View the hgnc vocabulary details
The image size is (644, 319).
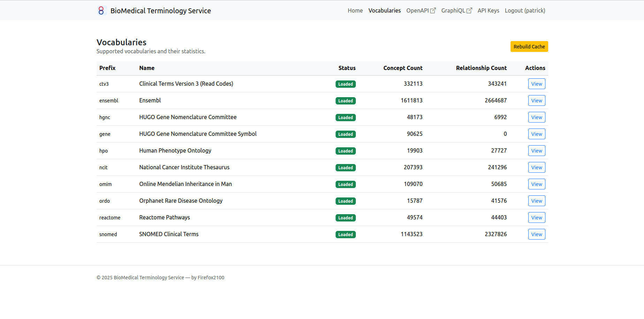[x=536, y=117]
